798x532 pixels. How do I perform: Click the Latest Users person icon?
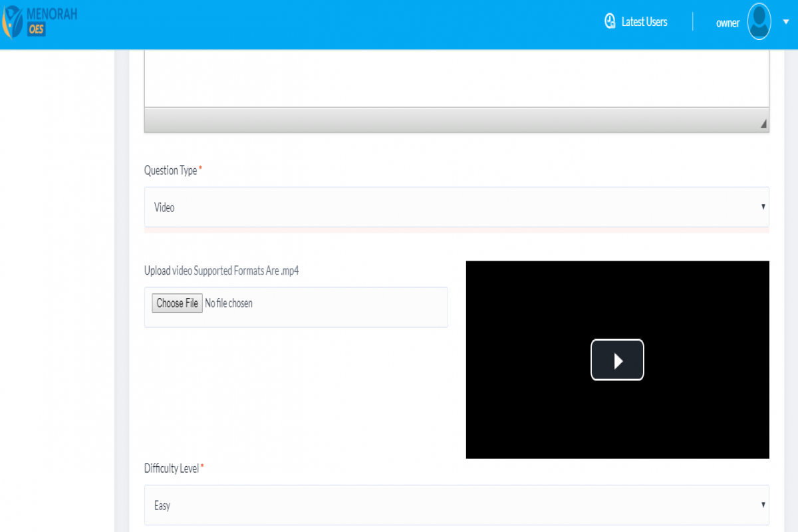tap(609, 21)
